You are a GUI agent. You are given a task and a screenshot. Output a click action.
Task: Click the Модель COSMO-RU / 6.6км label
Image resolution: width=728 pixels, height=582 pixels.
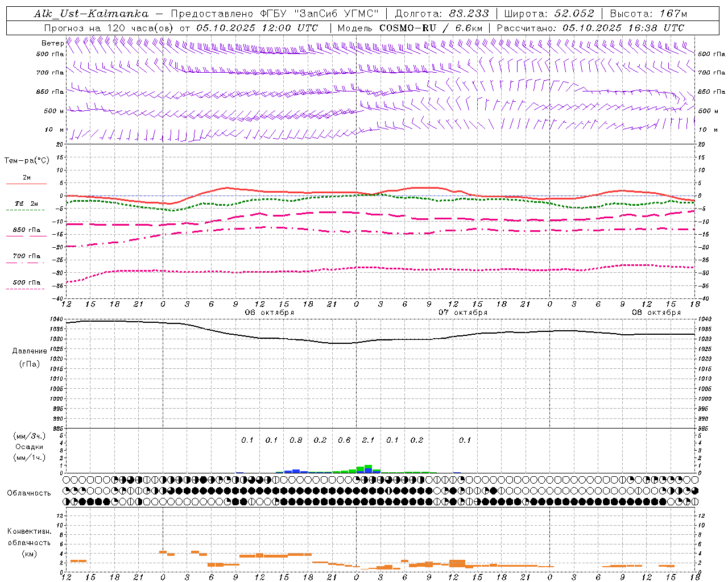click(x=410, y=28)
